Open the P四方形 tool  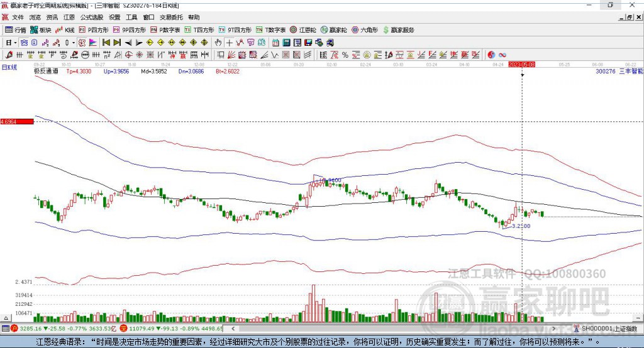(94, 30)
